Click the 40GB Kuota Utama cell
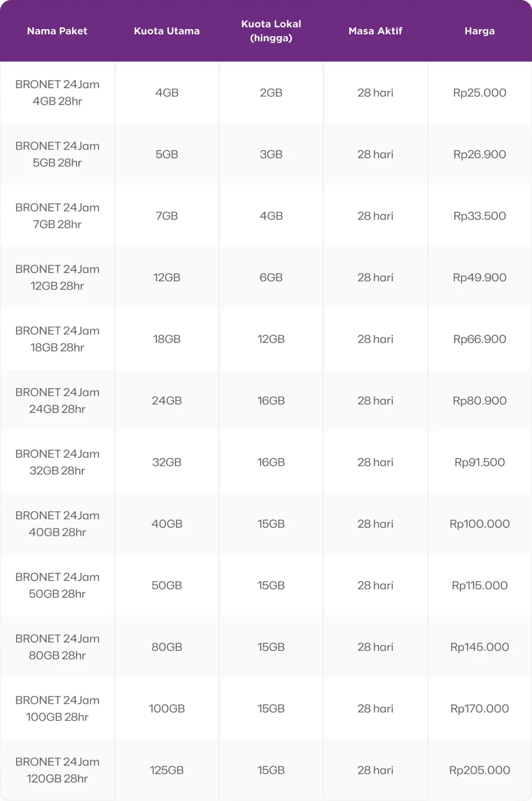Image resolution: width=532 pixels, height=801 pixels. point(166,523)
